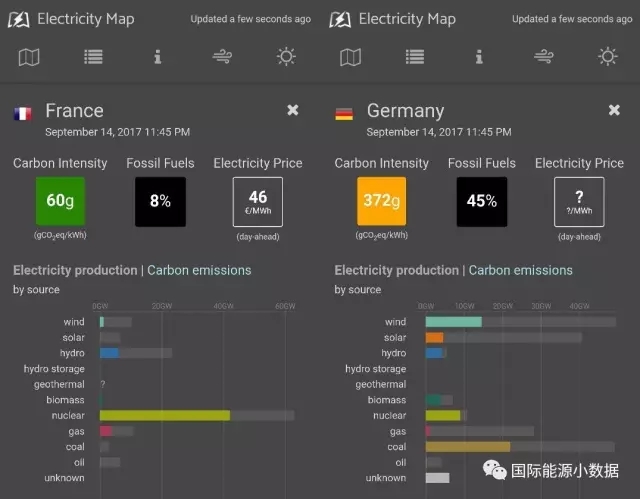Switch to Carbon emissions in Germany panel
Viewport: 640px width, 499px height.
tap(521, 270)
